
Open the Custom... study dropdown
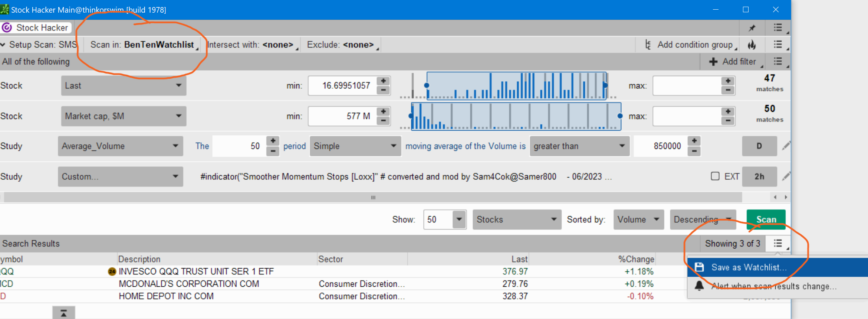120,176
